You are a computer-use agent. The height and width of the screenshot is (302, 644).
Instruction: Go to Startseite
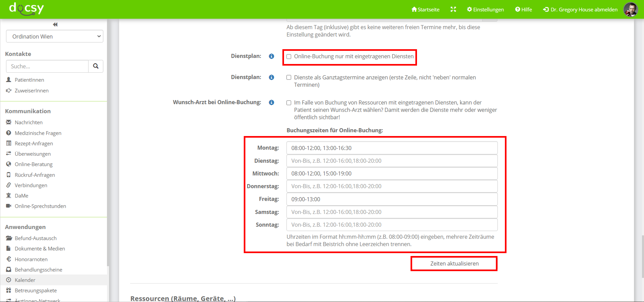425,9
